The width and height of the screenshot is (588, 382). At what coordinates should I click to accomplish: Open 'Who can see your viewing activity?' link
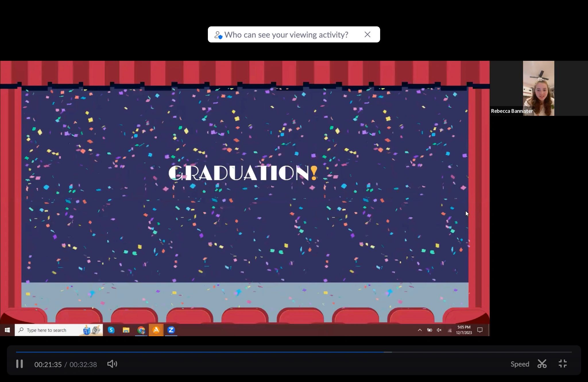tap(286, 35)
